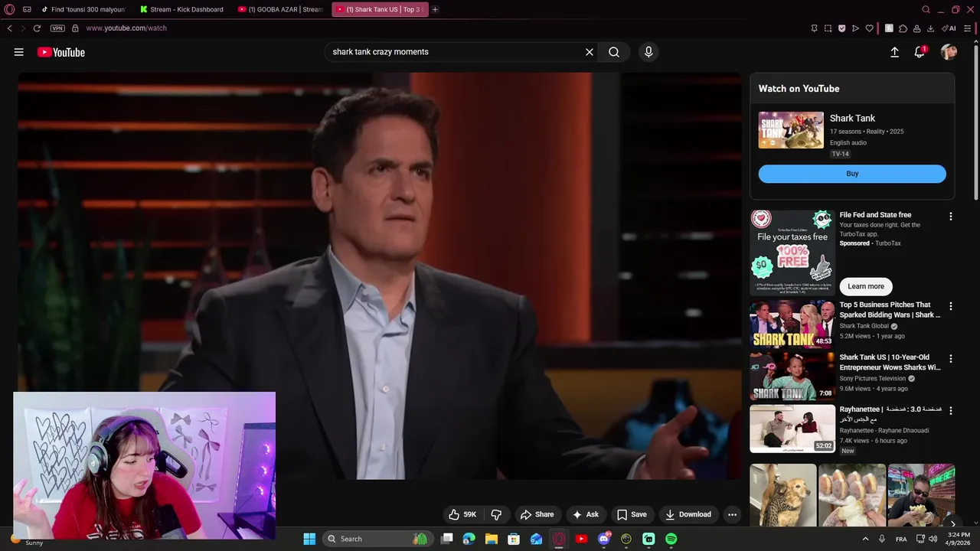Image resolution: width=980 pixels, height=551 pixels.
Task: Download the video
Action: point(688,514)
